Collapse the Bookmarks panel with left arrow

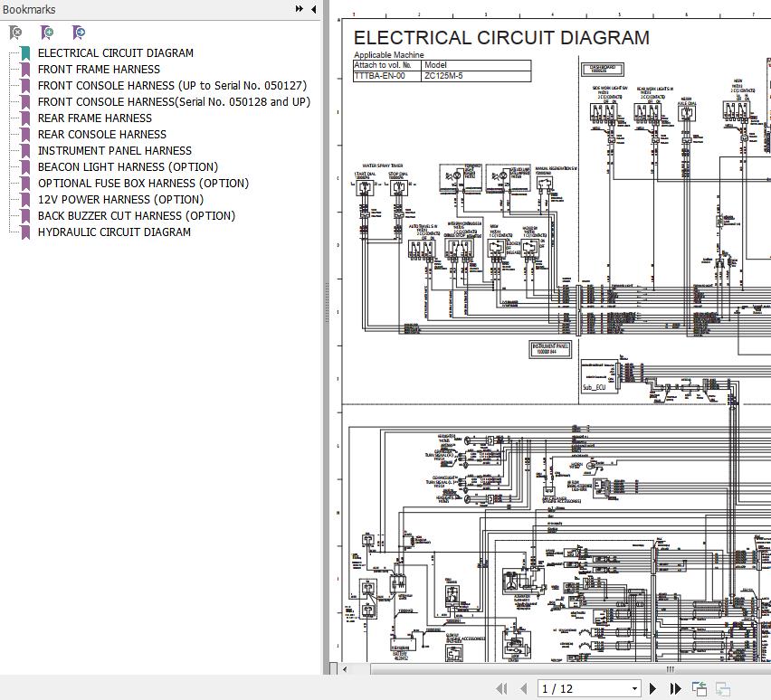coord(314,9)
